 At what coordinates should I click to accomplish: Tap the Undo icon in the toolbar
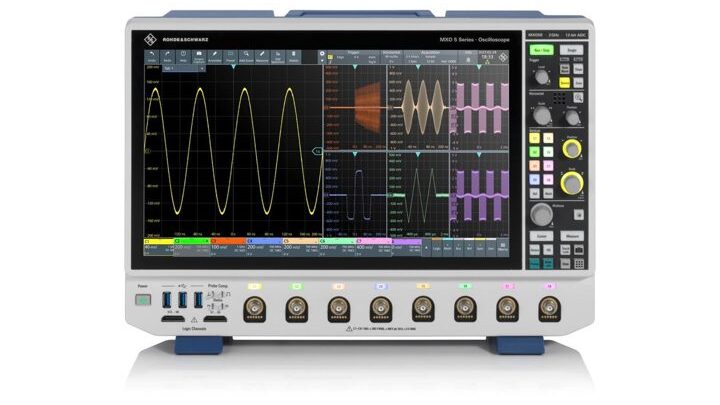pos(152,56)
